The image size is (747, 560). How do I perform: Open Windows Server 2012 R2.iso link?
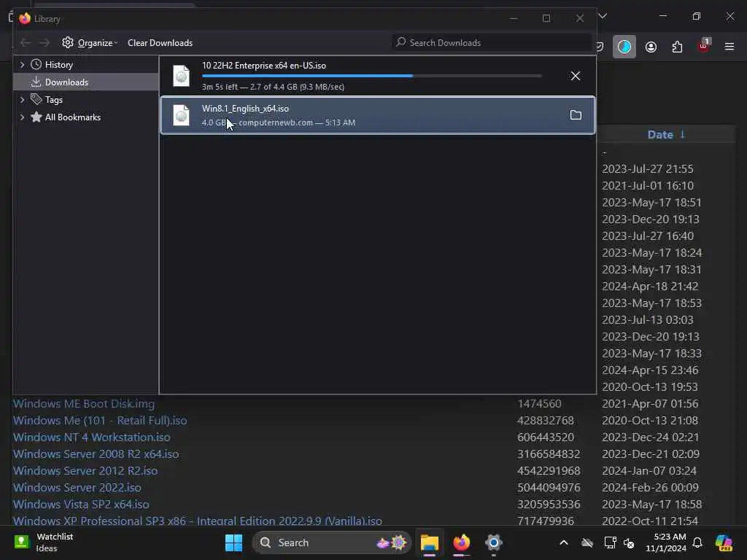coord(85,470)
